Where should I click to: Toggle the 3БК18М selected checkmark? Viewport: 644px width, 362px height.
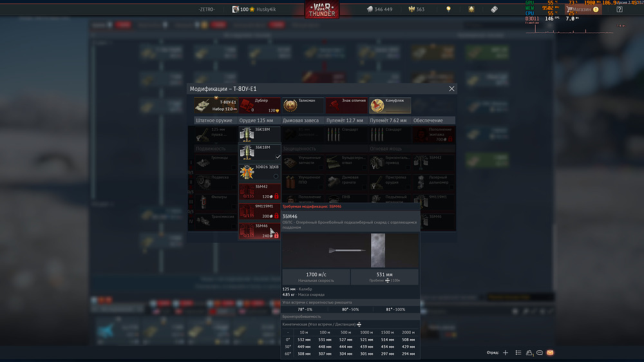(278, 157)
